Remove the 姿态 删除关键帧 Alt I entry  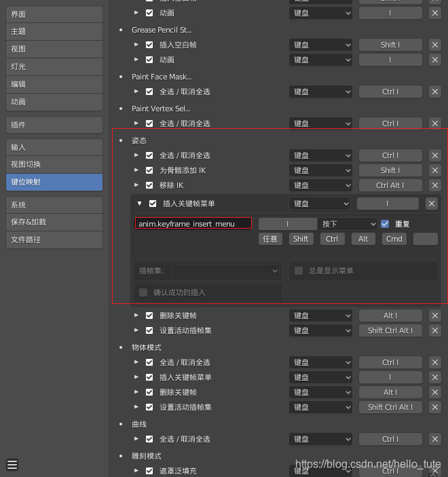pos(435,316)
